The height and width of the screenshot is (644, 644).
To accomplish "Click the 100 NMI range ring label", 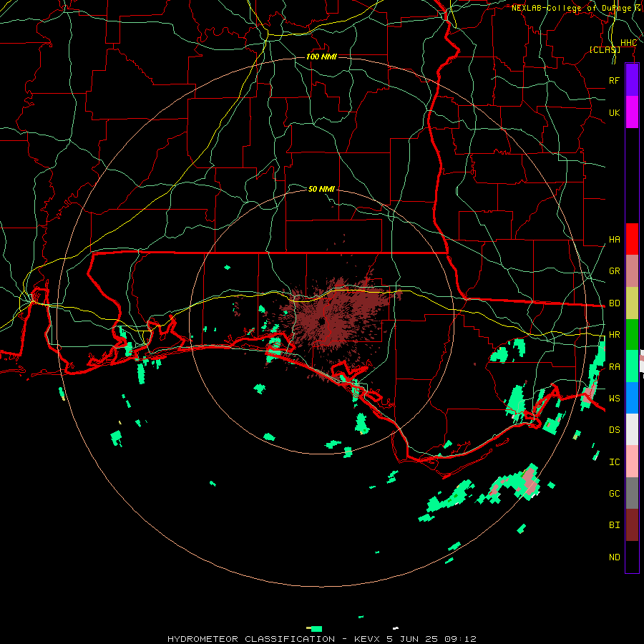I will (321, 57).
